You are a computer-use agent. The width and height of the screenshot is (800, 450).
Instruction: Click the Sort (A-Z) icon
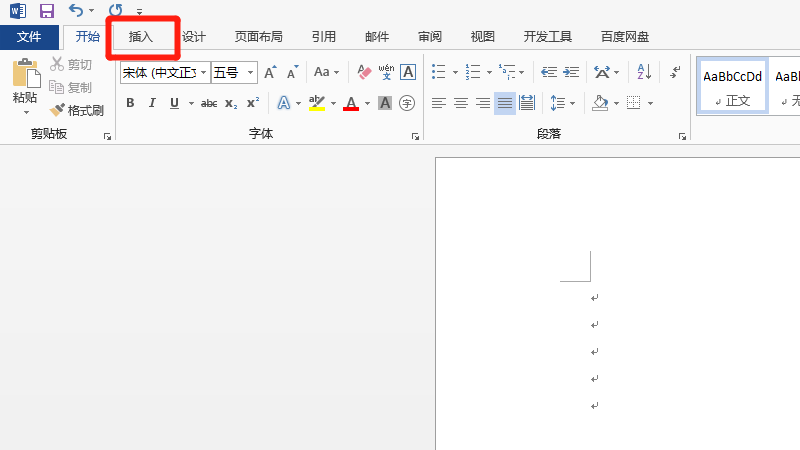(644, 72)
